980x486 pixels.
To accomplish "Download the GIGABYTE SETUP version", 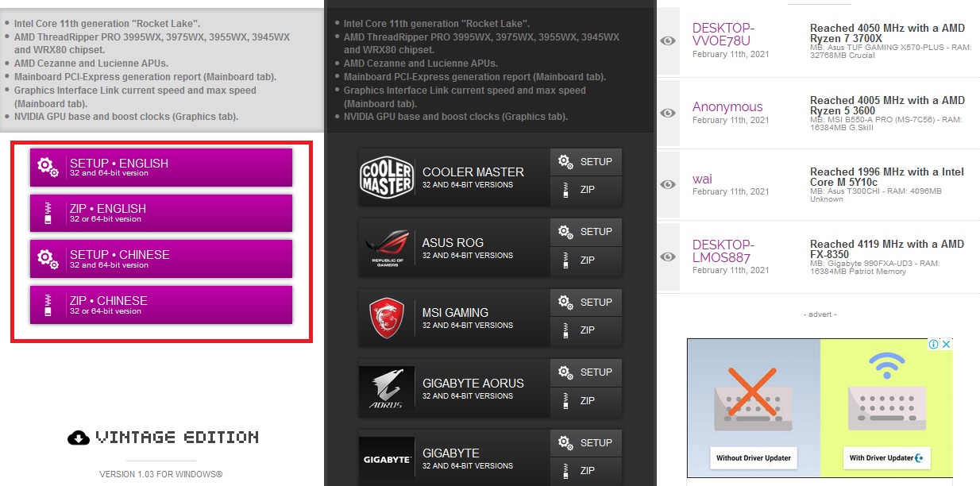I will tap(586, 443).
